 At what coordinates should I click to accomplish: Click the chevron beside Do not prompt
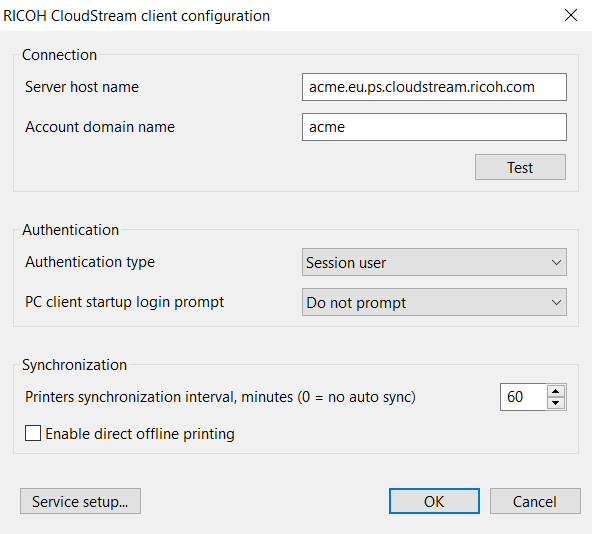tap(556, 302)
